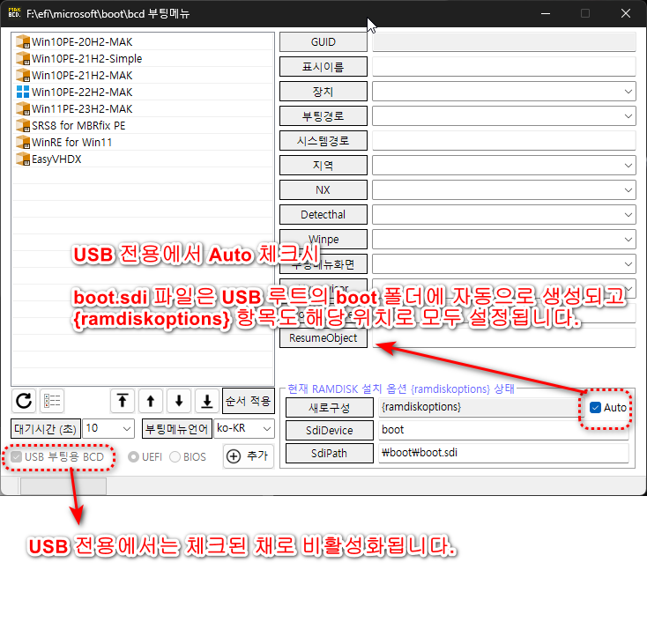Select the UEFI radio button

[133, 457]
